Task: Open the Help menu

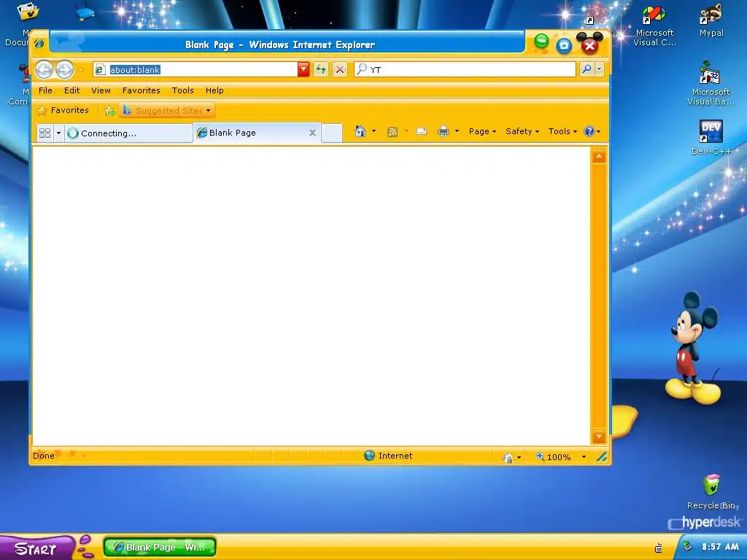Action: pyautogui.click(x=214, y=90)
